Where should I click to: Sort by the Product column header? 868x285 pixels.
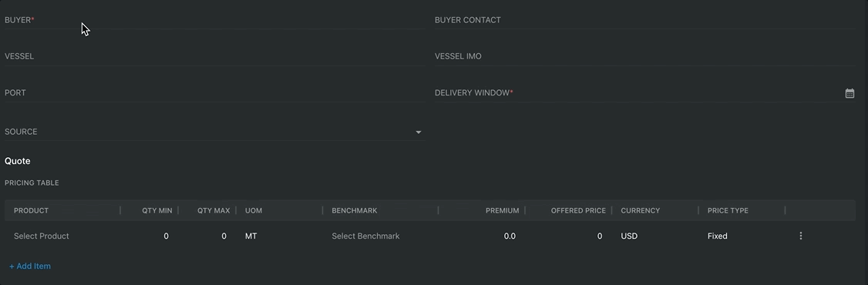pos(31,211)
